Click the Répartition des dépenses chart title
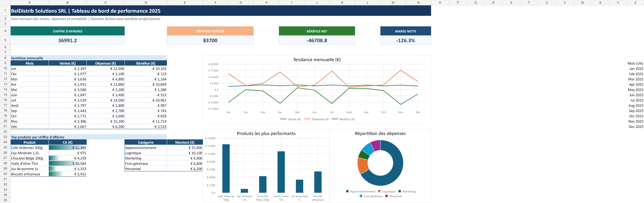The image size is (644, 203). click(380, 133)
